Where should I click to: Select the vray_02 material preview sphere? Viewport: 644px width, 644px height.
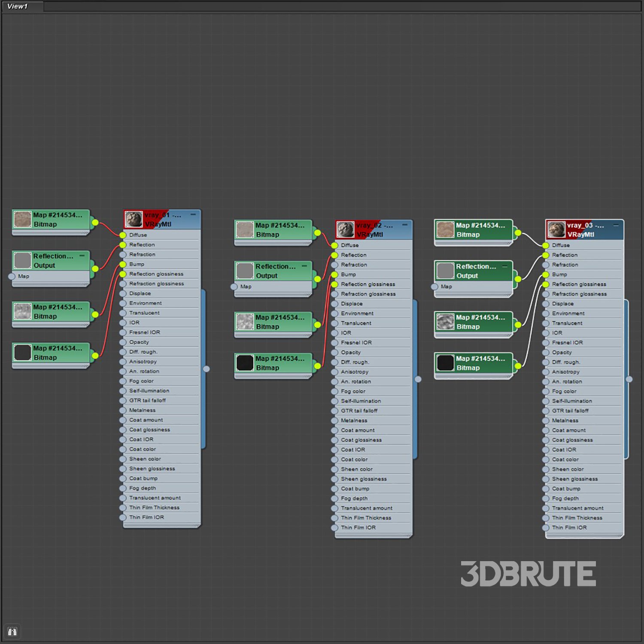(x=345, y=230)
